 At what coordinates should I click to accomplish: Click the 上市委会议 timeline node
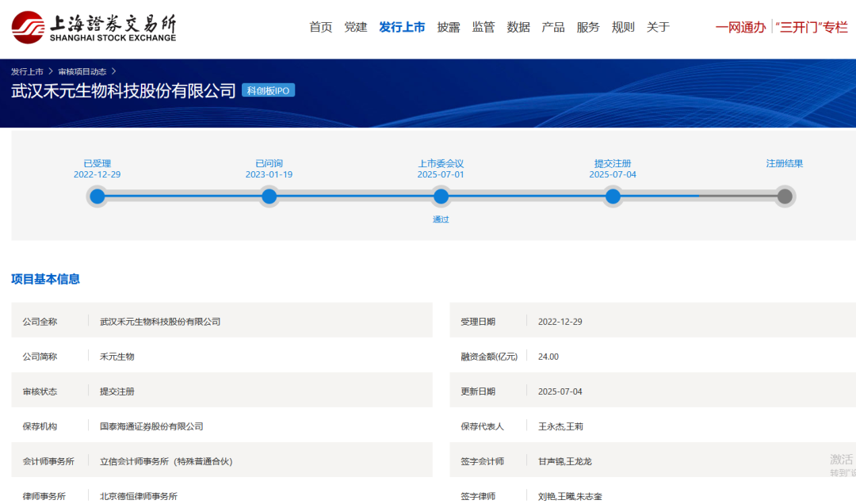(x=441, y=197)
